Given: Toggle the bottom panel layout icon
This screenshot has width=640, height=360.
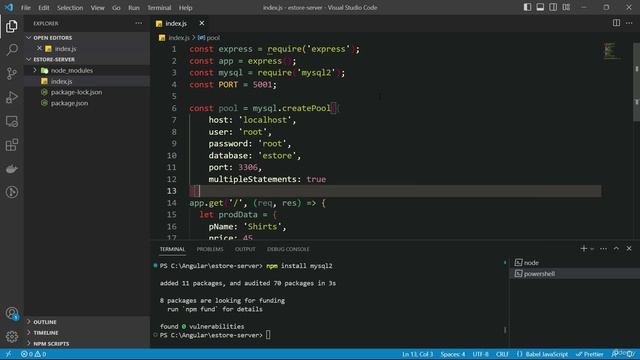Looking at the screenshot, I should pyautogui.click(x=540, y=7).
